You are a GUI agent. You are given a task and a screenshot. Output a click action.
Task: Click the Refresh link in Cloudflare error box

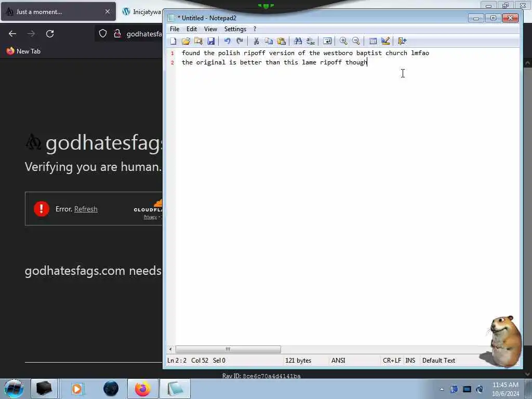[x=86, y=209]
